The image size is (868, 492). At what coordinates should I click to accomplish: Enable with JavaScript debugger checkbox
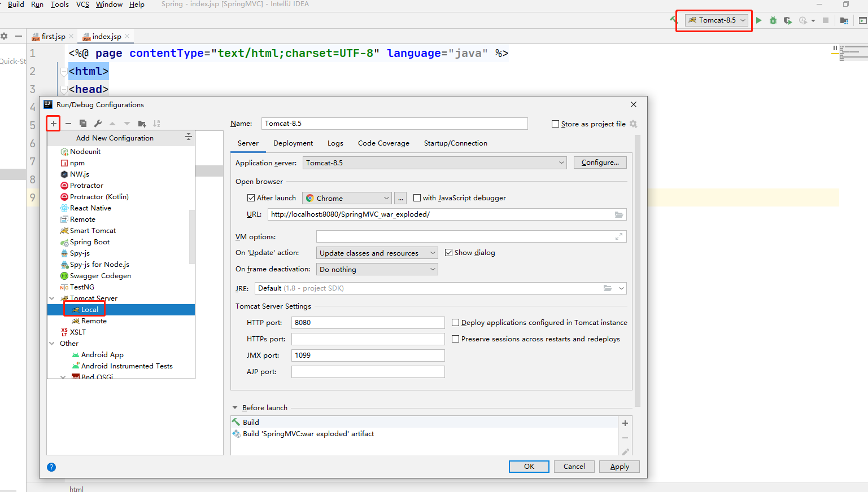click(x=417, y=198)
